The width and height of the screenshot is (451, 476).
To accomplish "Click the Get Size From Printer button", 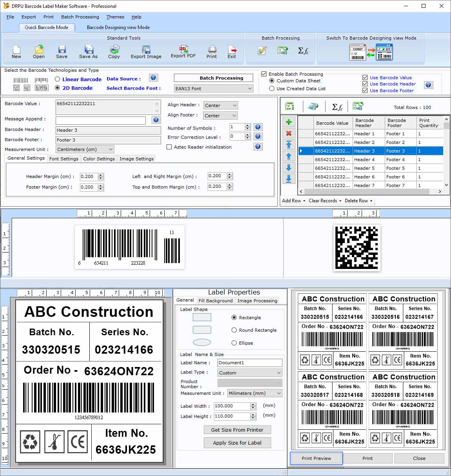I will click(x=237, y=430).
